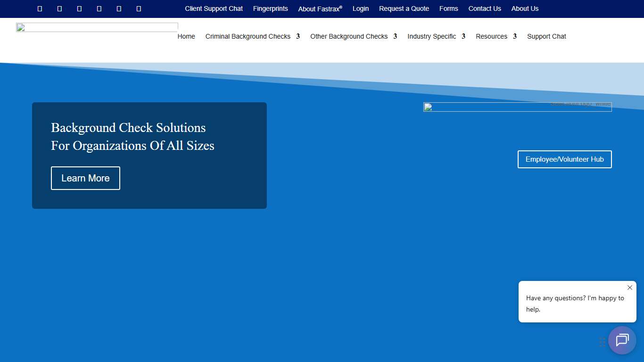
Task: Expand the Industry Specific dropdown
Action: (431, 36)
